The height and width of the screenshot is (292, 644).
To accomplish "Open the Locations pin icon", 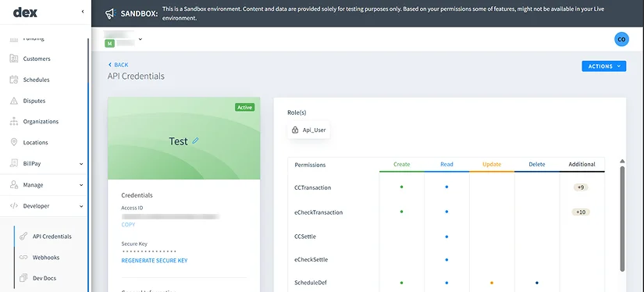I will point(14,143).
